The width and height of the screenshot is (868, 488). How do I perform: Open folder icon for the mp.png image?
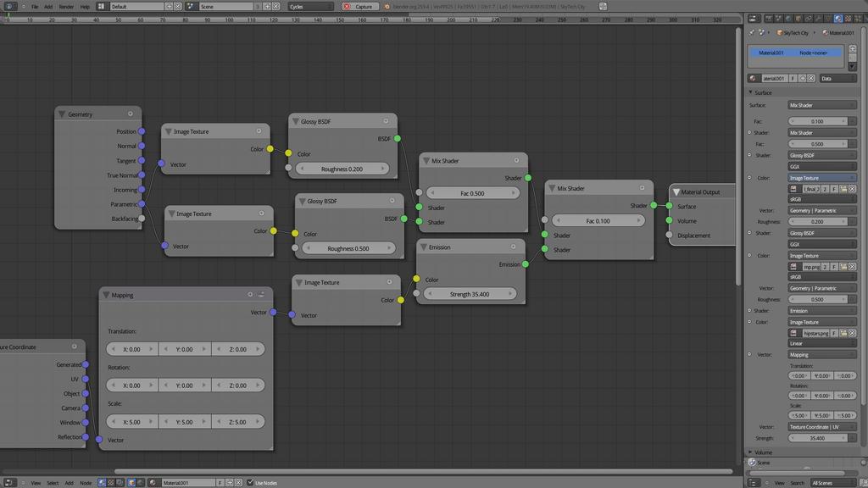pos(843,267)
